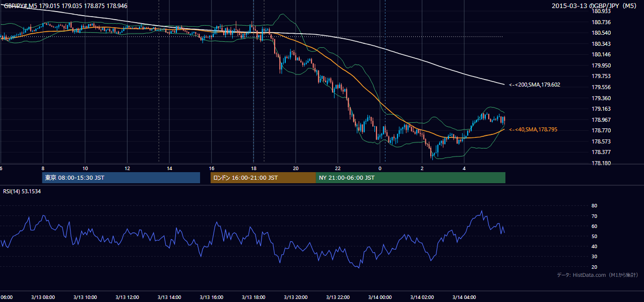Click RSI scale value 70
644x302 pixels.
pyautogui.click(x=594, y=216)
